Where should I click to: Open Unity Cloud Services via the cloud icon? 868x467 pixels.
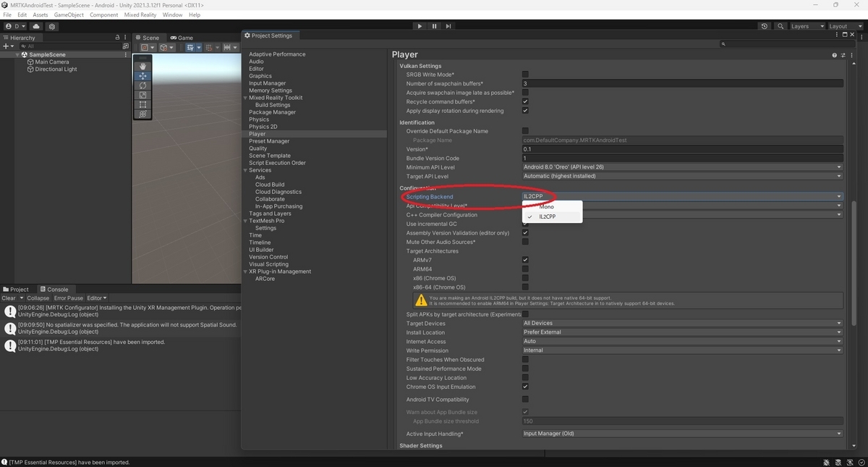coord(36,26)
